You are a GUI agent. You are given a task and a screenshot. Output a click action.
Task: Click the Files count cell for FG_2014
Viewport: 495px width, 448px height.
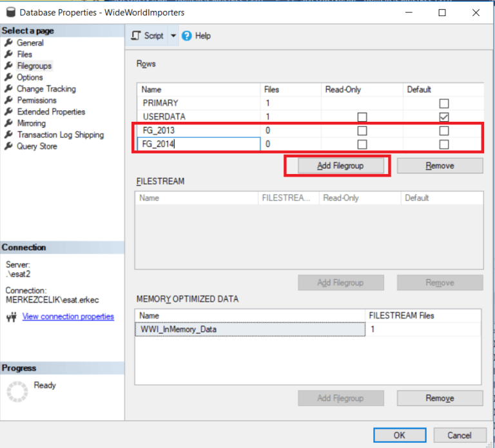coord(291,144)
